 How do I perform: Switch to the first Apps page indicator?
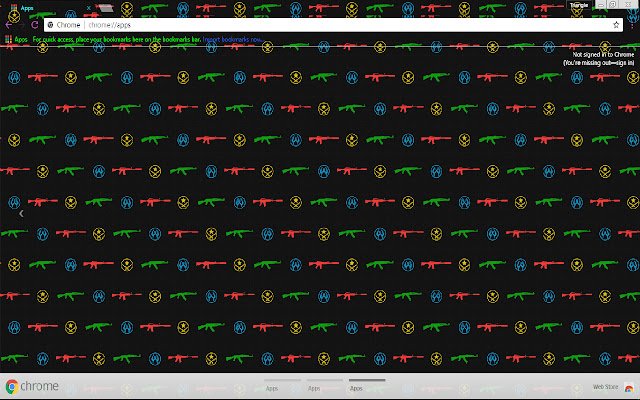[282, 385]
